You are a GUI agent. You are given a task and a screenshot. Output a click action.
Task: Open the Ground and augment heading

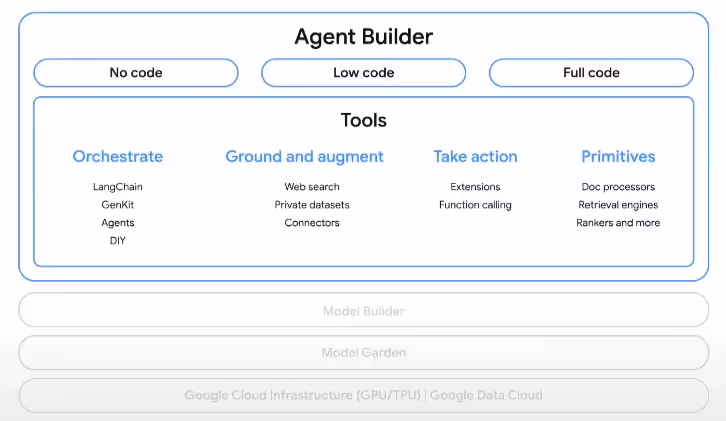coord(305,157)
